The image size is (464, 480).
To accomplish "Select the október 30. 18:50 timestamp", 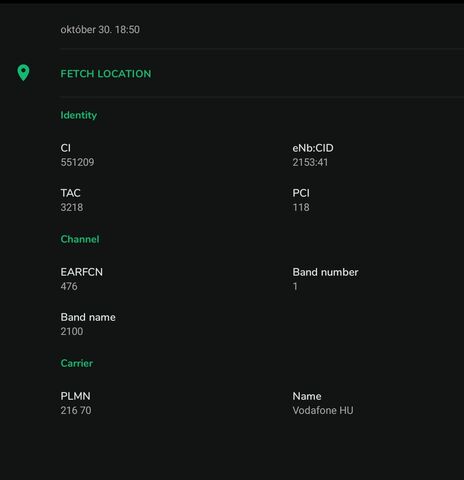I will coord(100,30).
